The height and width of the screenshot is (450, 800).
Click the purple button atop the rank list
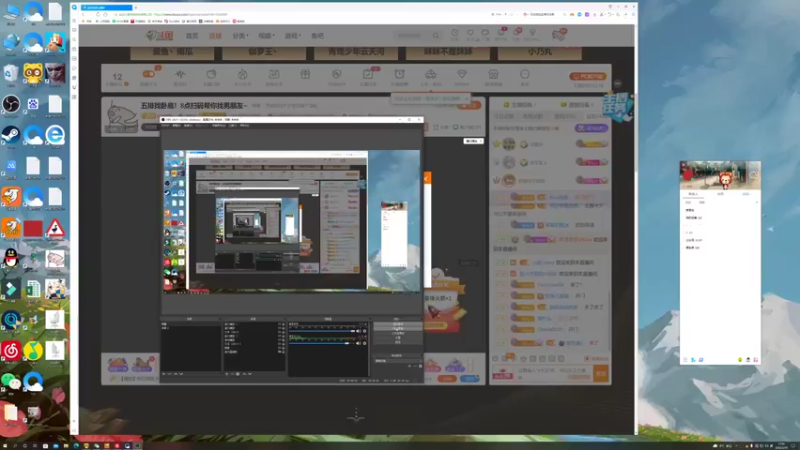pos(591,128)
